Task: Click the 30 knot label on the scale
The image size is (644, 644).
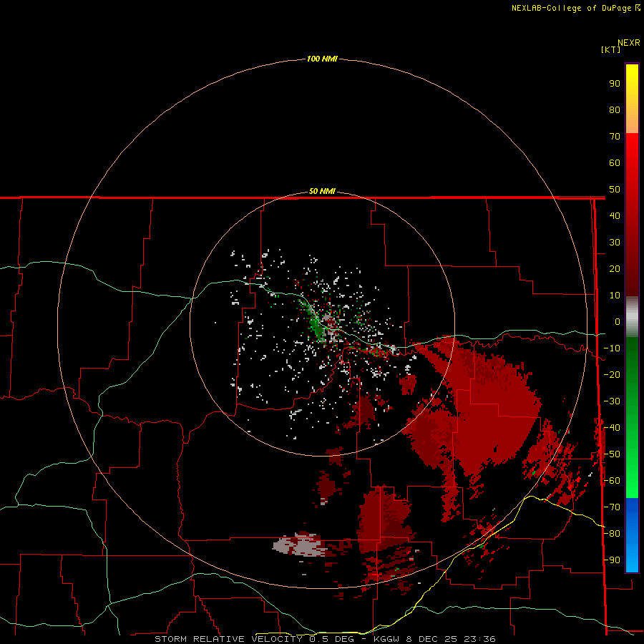Action: (x=615, y=243)
